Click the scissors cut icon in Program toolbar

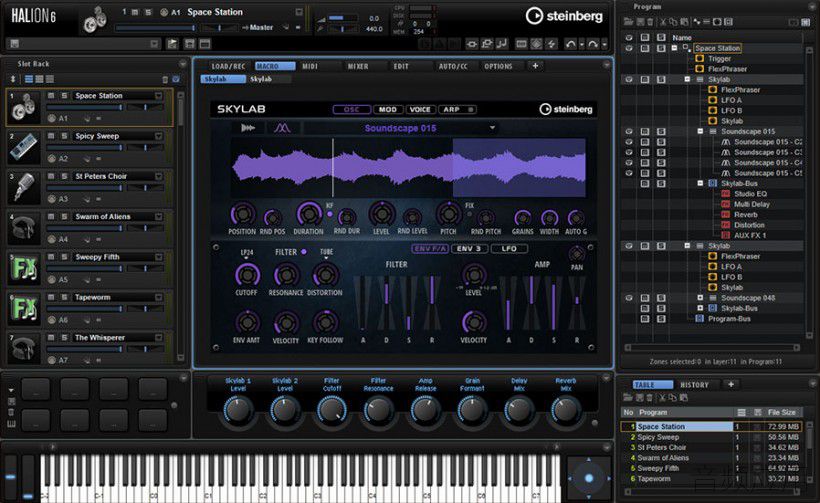point(663,22)
